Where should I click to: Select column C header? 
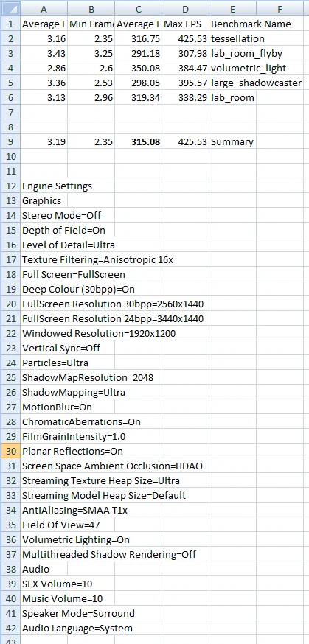click(139, 9)
